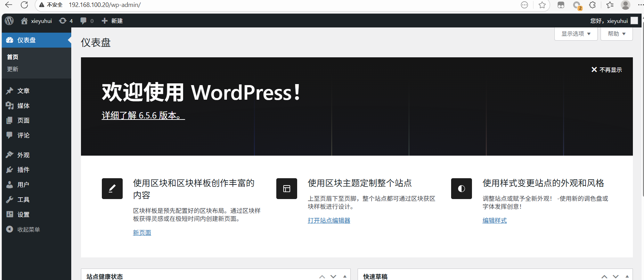Open the 编辑样式 link
This screenshot has width=644, height=280.
pos(495,221)
